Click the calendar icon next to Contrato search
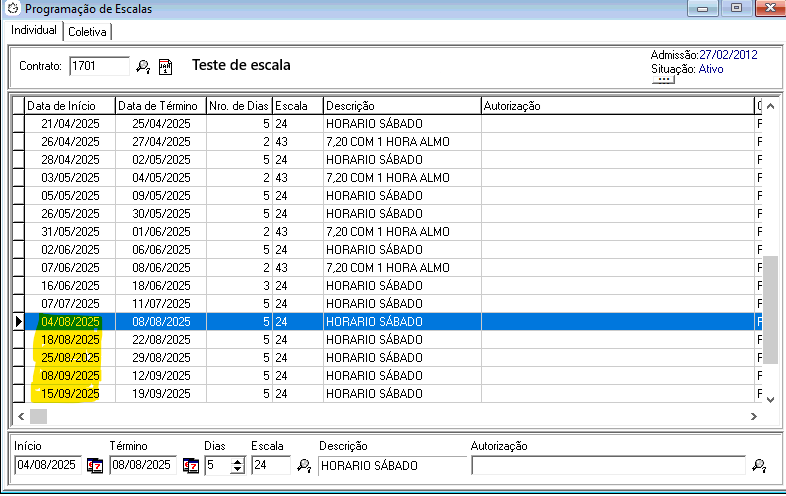The height and width of the screenshot is (496, 786). click(x=166, y=67)
